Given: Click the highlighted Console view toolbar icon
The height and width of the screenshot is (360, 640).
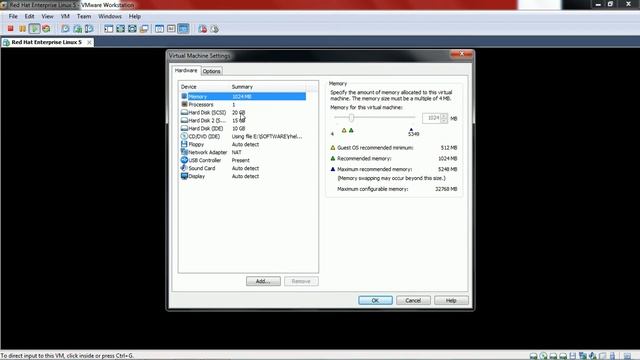Looking at the screenshot, I should (183, 29).
